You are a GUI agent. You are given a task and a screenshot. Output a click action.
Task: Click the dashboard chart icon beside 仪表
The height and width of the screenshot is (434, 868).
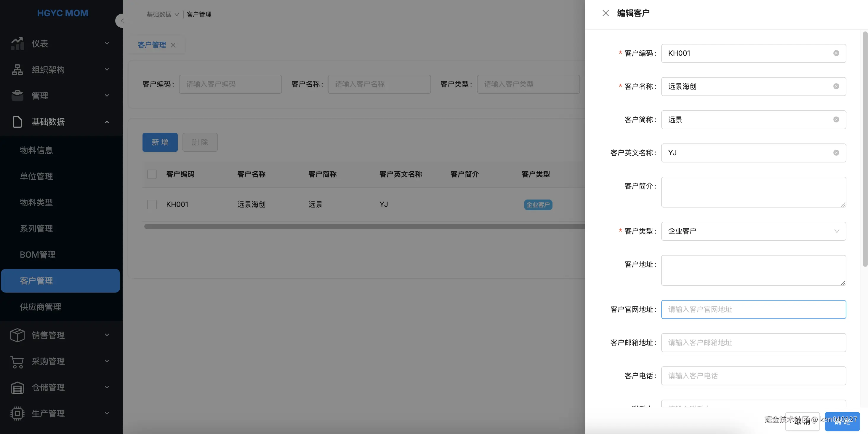tap(17, 44)
